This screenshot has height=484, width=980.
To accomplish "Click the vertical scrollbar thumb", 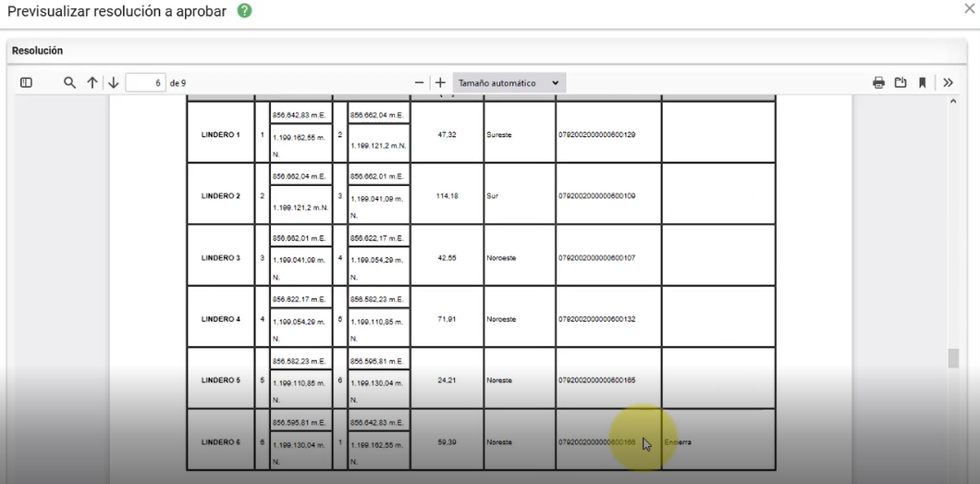I will [x=953, y=358].
